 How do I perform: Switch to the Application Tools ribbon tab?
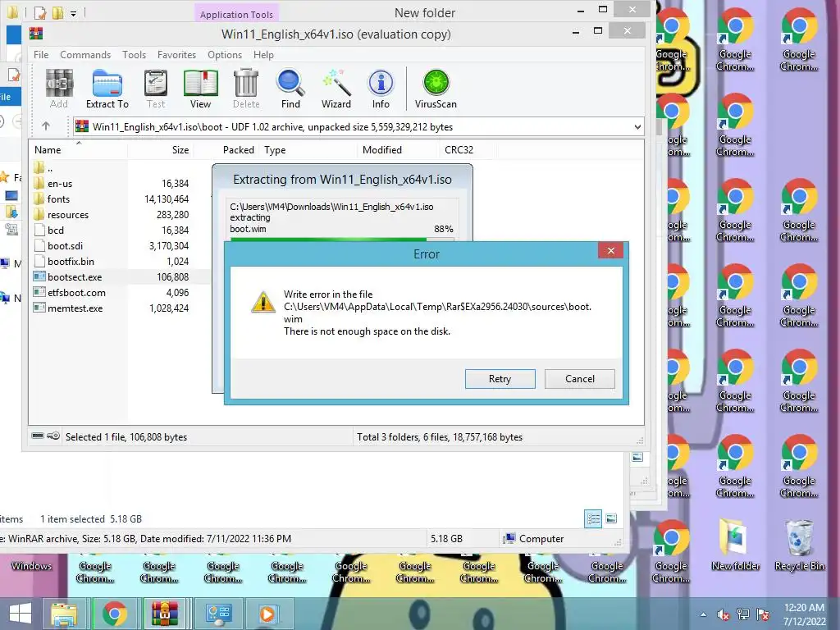(x=236, y=14)
